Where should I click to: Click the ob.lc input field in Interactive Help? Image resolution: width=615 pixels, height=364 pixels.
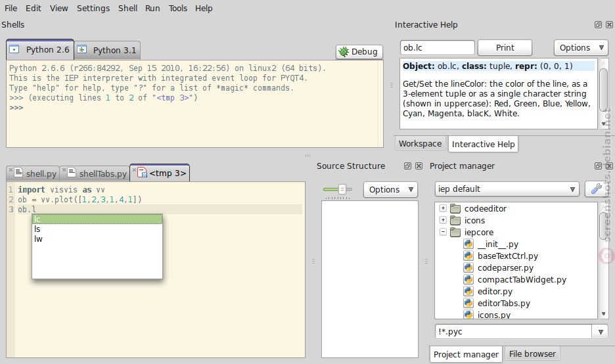pos(438,47)
